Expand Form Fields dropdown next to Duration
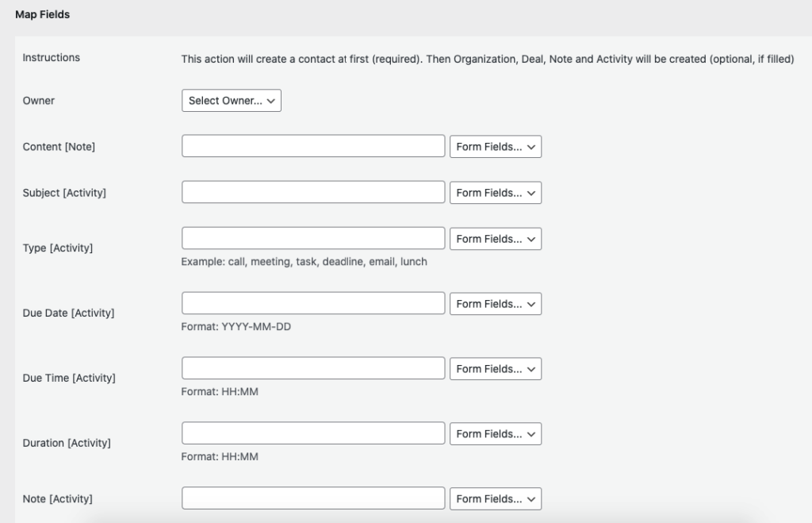812x523 pixels. point(495,434)
